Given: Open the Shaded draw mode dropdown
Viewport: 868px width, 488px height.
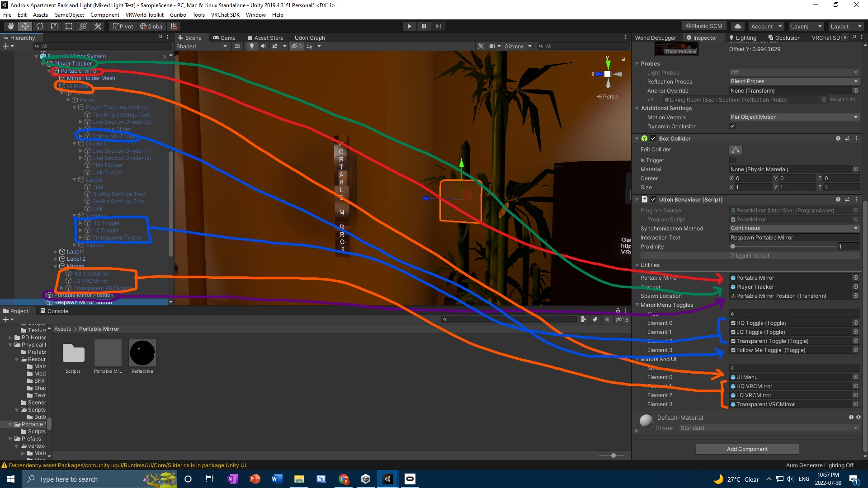Looking at the screenshot, I should tap(201, 46).
